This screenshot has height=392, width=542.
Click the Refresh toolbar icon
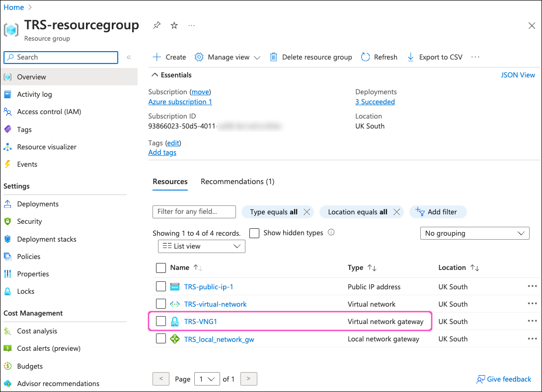(x=366, y=57)
